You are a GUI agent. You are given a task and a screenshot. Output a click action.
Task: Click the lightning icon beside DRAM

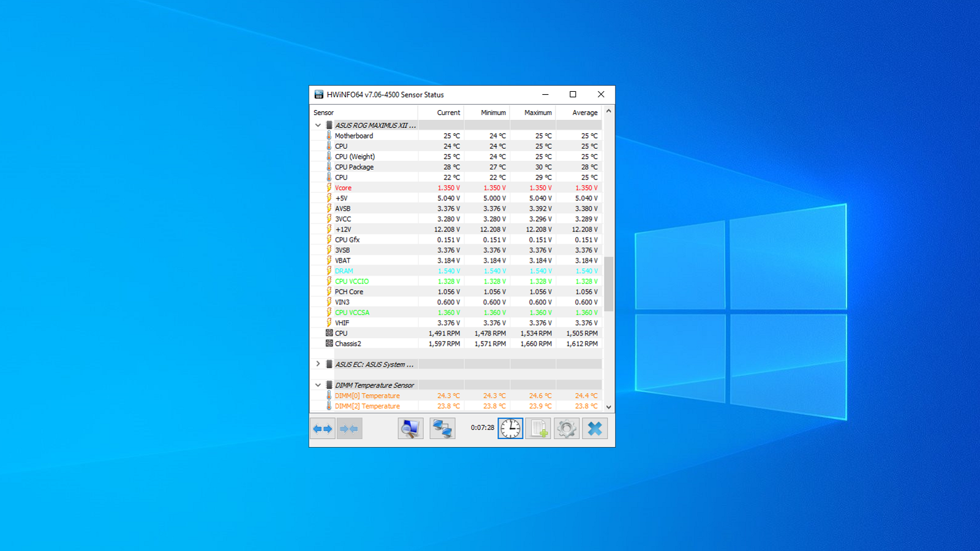(x=329, y=271)
